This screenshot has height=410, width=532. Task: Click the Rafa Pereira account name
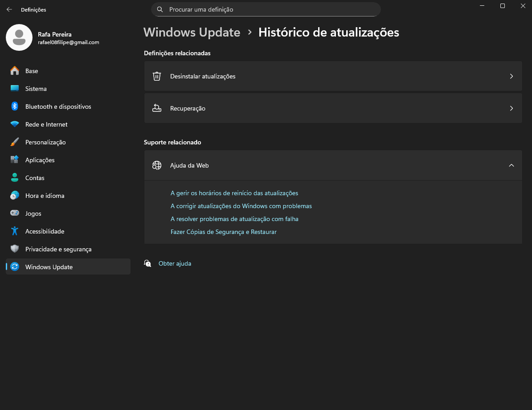pyautogui.click(x=55, y=34)
